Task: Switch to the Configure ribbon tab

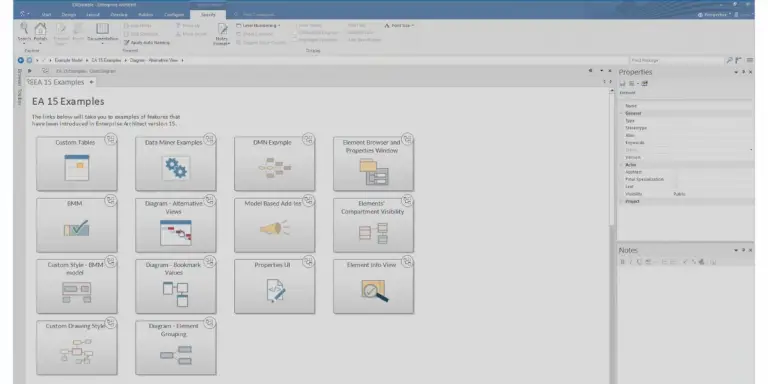Action: point(174,15)
